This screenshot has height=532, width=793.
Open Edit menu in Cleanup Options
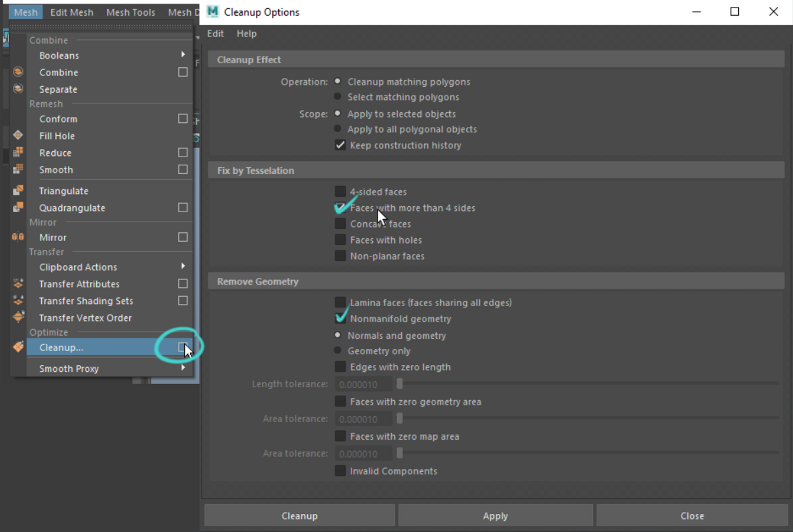pos(215,34)
